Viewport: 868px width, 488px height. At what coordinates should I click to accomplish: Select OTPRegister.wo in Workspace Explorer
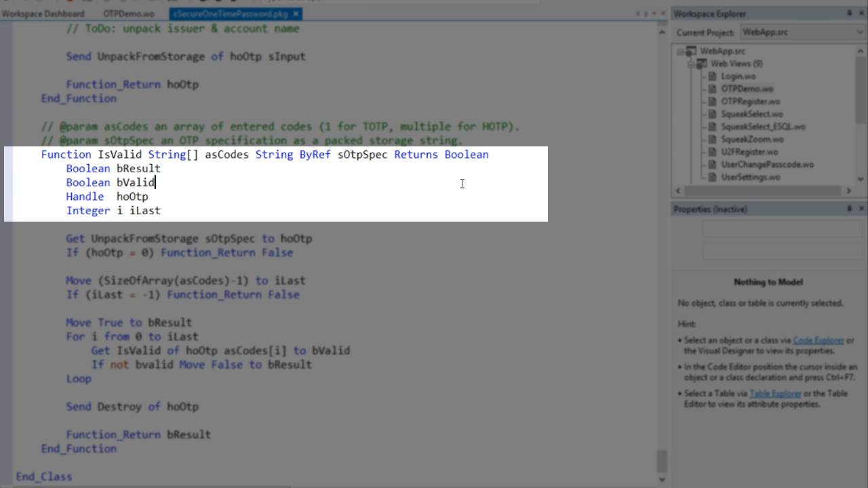click(x=750, y=102)
